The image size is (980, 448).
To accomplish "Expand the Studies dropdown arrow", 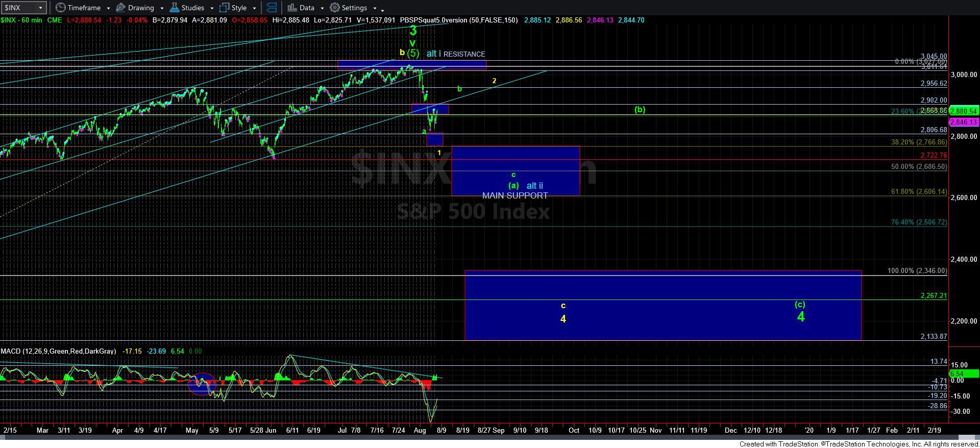I will coord(212,8).
